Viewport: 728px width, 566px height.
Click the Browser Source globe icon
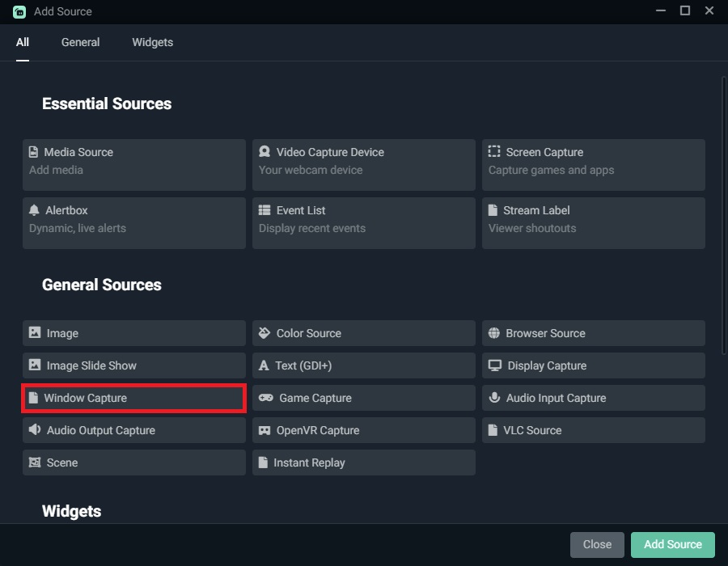click(494, 333)
